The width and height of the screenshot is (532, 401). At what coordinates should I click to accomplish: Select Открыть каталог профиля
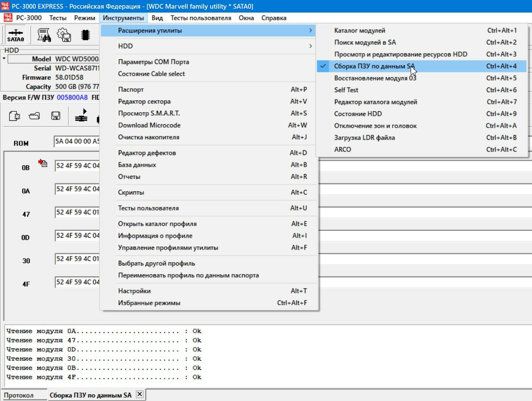(x=209, y=224)
